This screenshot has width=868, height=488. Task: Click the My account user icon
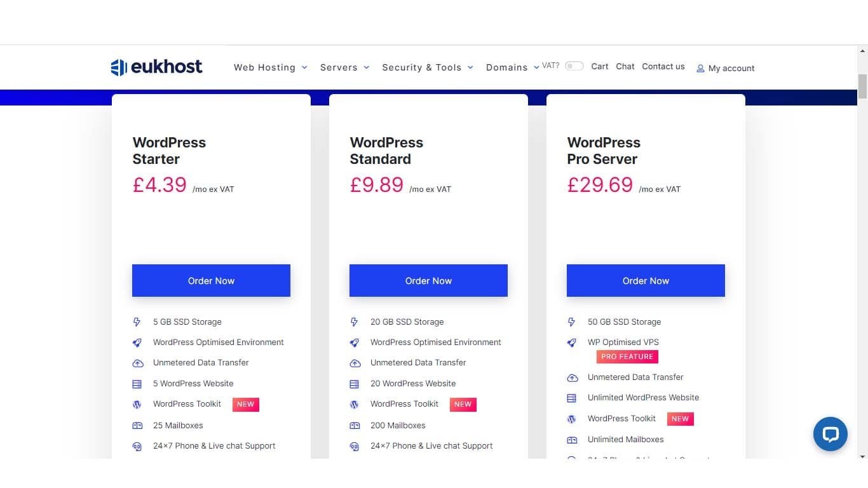click(700, 69)
